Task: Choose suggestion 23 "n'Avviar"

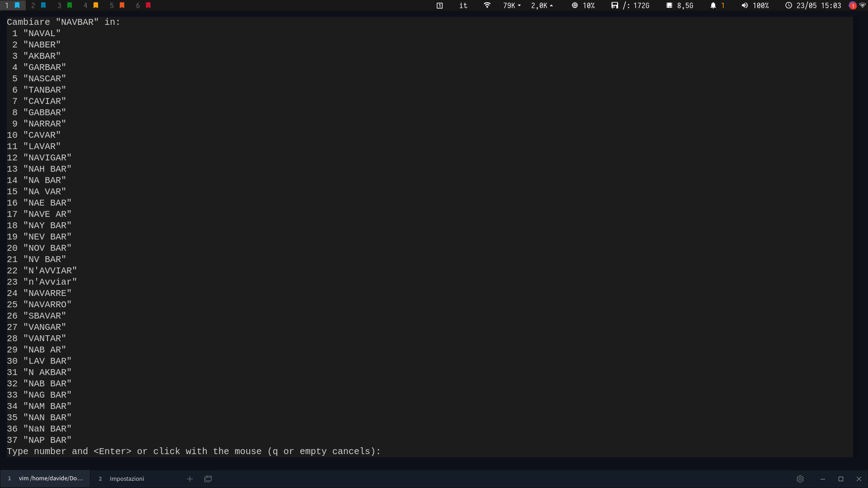Action: [42, 282]
